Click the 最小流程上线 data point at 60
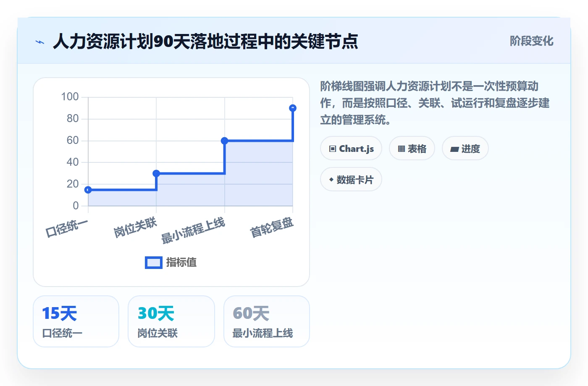 [225, 141]
